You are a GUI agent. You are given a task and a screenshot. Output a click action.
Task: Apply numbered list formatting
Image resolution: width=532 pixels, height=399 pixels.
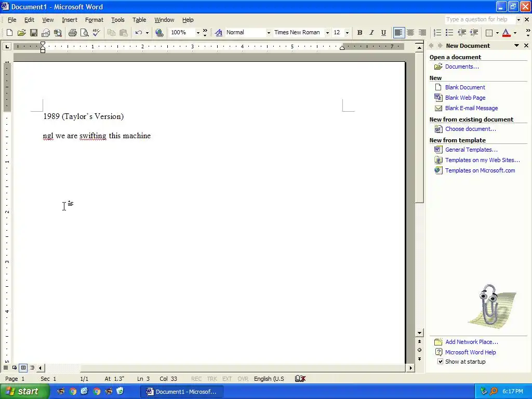(x=437, y=33)
